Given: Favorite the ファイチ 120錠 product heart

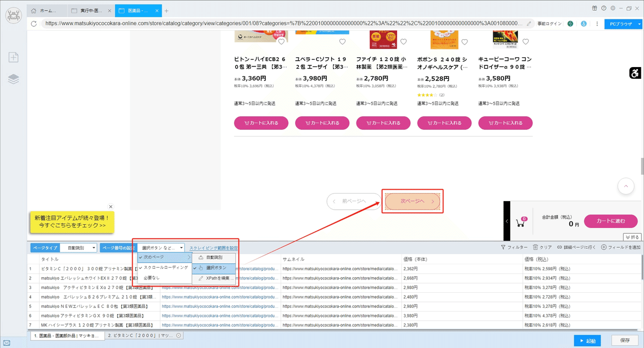Looking at the screenshot, I should click(x=404, y=42).
